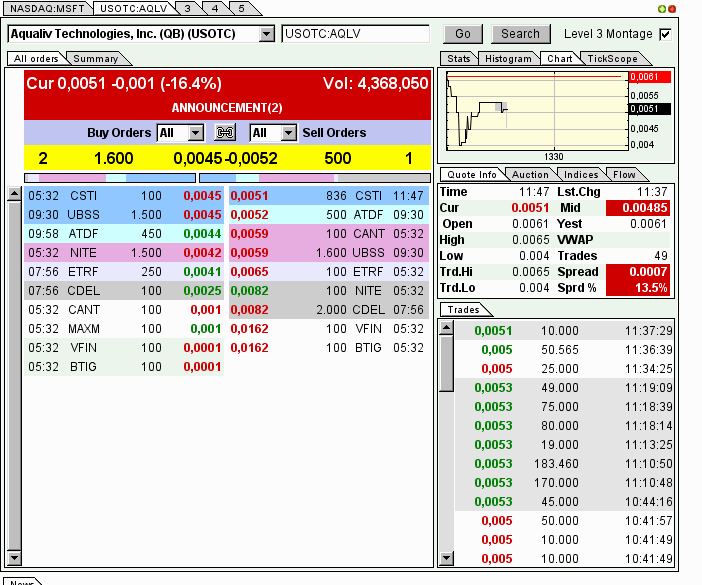Select the Auction tab
Image resolution: width=702 pixels, height=585 pixels.
point(530,175)
